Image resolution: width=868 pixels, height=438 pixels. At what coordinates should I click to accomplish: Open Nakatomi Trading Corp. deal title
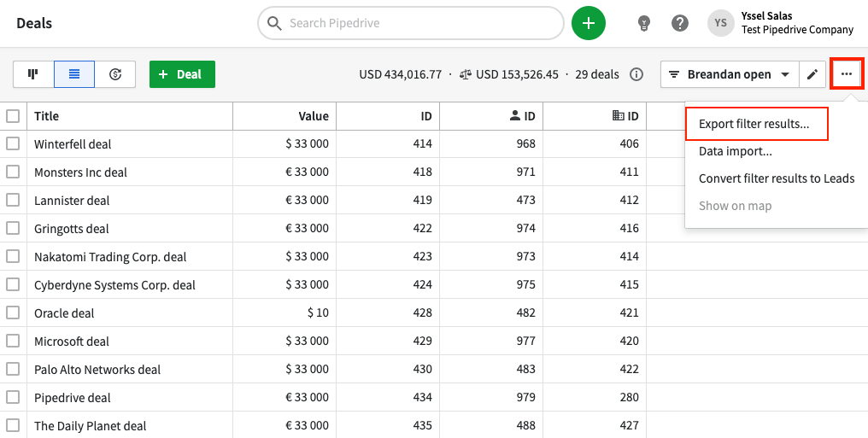click(x=110, y=257)
